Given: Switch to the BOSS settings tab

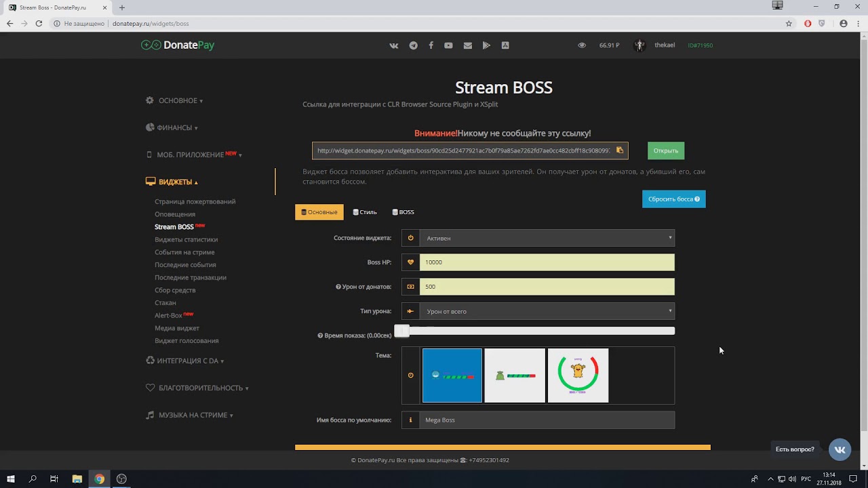Looking at the screenshot, I should [403, 212].
